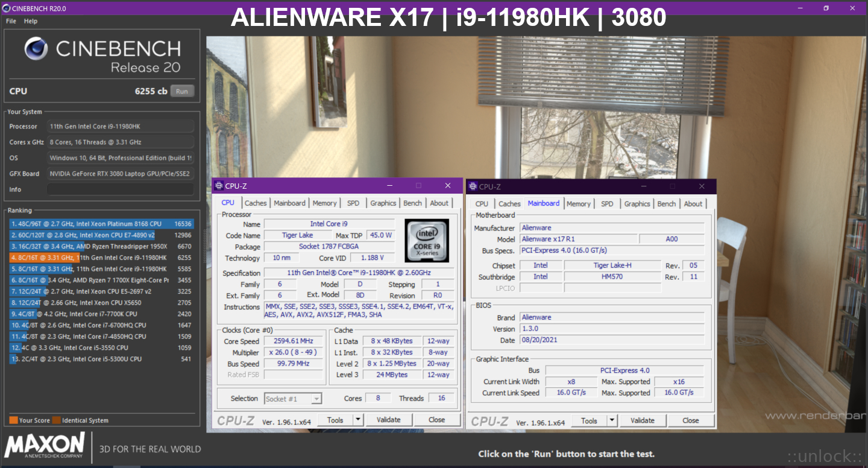Open SPD tab in left CPU-Z window
The height and width of the screenshot is (468, 868).
353,203
